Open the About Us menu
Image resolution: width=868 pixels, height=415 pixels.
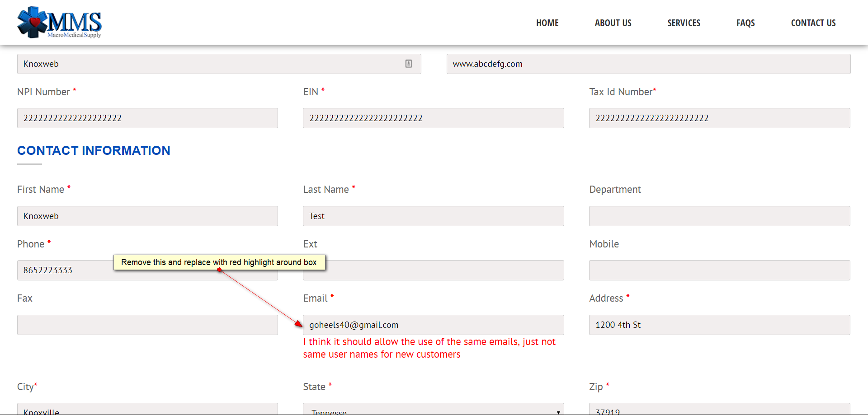click(613, 23)
